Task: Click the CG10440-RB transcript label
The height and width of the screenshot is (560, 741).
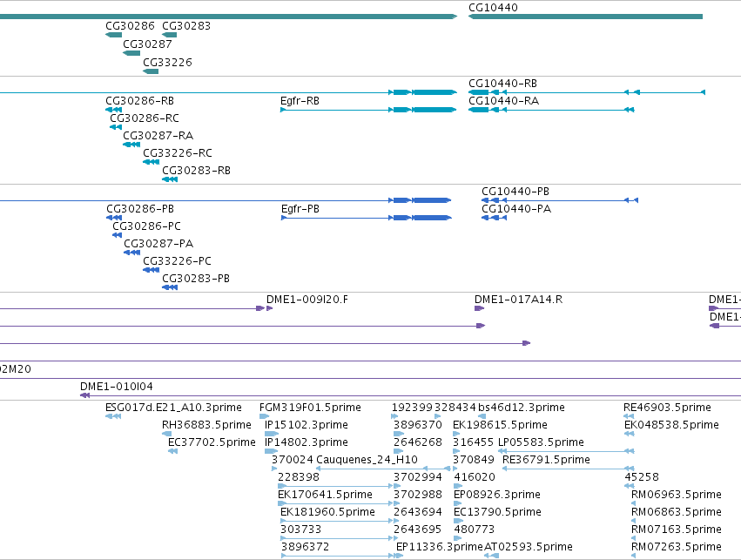Action: [x=502, y=84]
